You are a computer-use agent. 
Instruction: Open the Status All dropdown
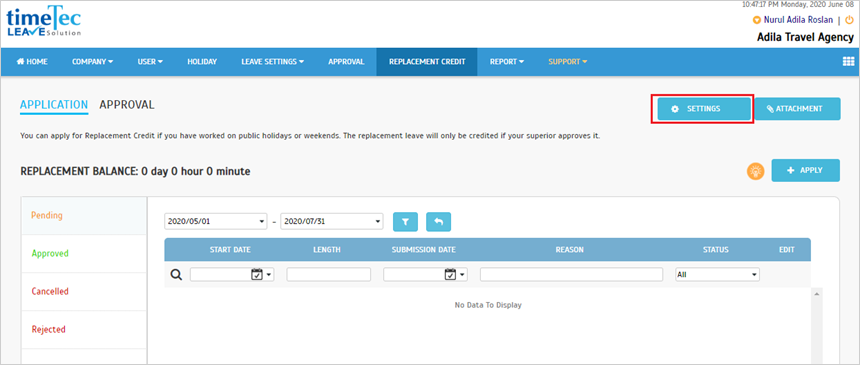point(717,274)
